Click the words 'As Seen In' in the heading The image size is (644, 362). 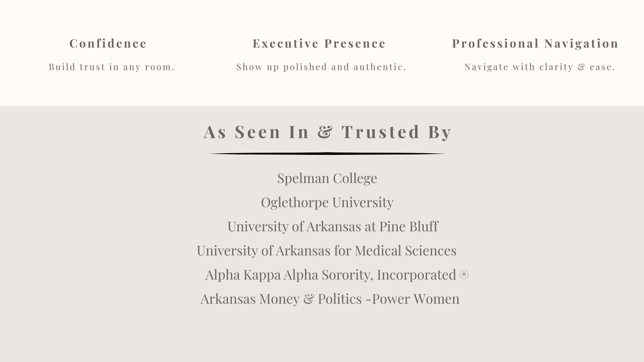pyautogui.click(x=257, y=131)
